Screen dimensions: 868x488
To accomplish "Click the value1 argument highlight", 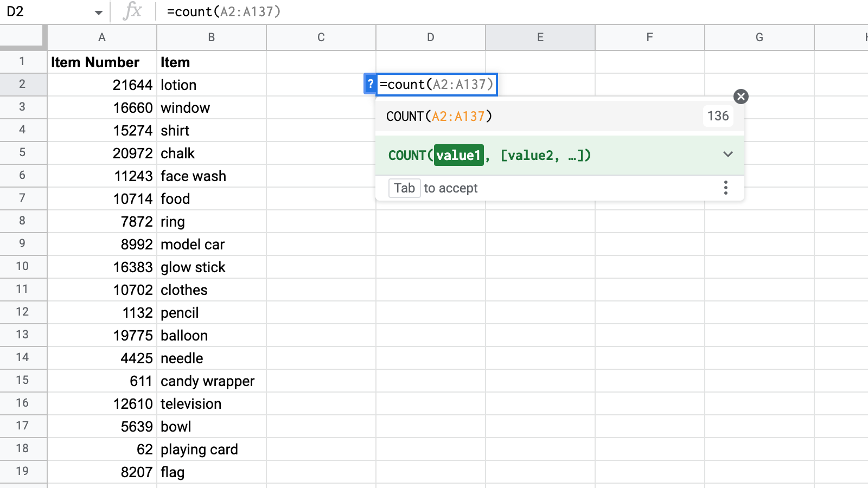I will click(458, 156).
